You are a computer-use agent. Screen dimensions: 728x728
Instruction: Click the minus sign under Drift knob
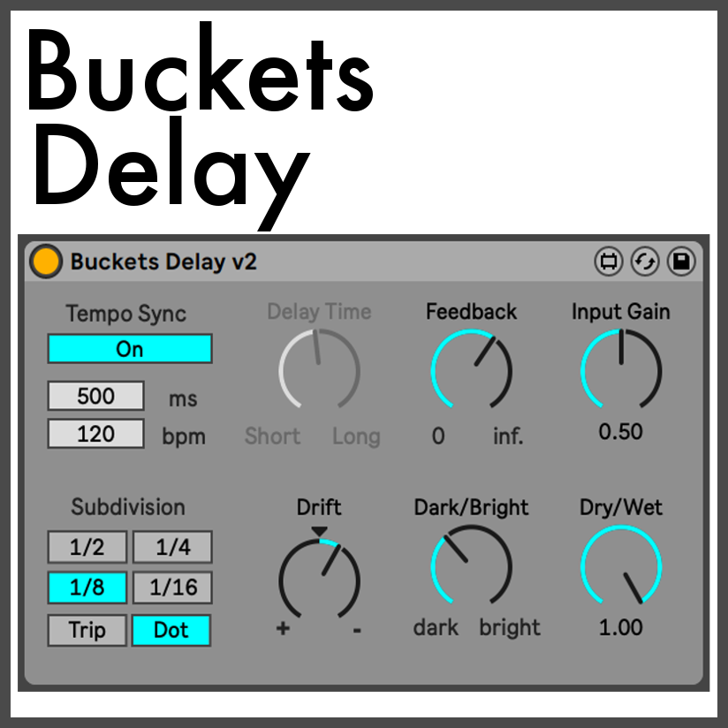357,630
